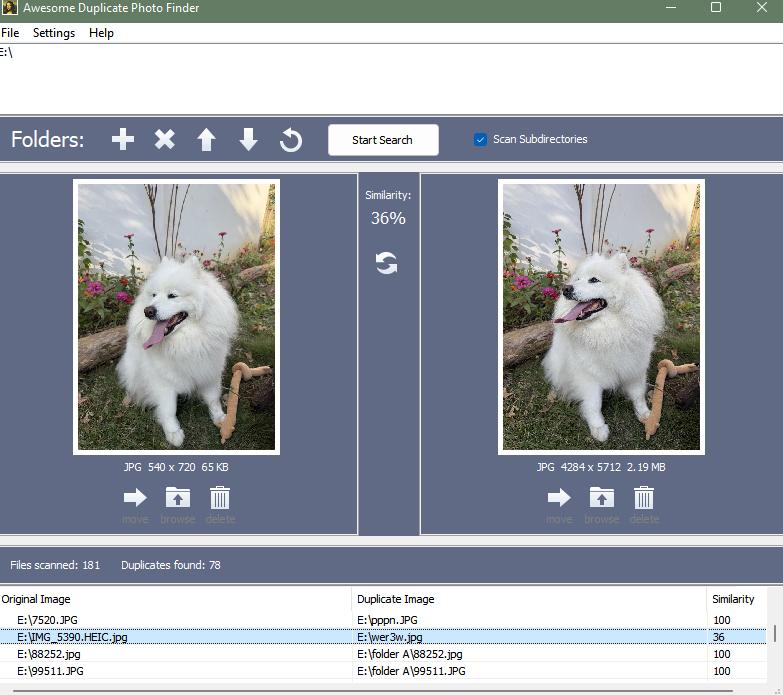Screen dimensions: 783x695
Task: Select the E:\88252.jpg original row
Action: (48, 654)
